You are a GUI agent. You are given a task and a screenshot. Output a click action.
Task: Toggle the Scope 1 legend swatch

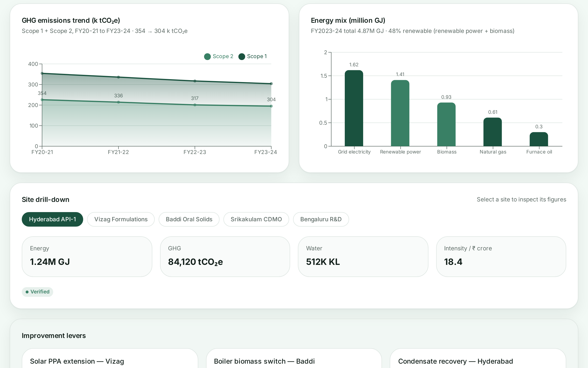[242, 56]
